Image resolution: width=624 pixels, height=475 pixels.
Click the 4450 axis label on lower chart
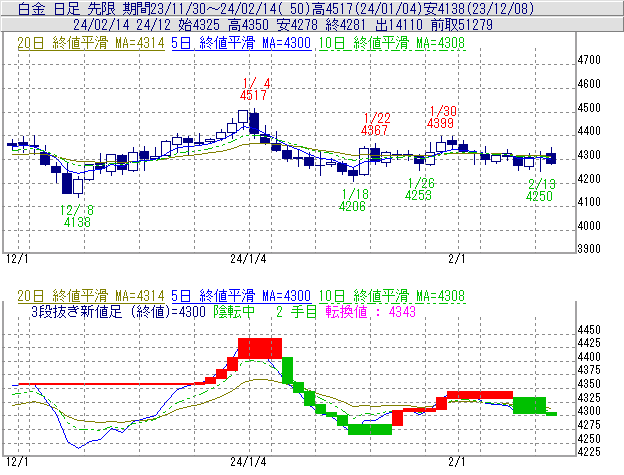(x=589, y=330)
